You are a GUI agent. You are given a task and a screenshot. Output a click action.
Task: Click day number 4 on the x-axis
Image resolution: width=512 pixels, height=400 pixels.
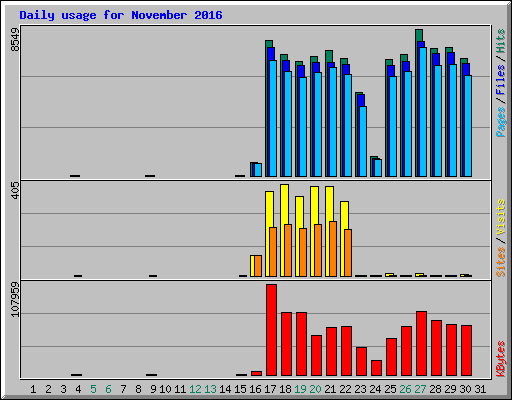point(78,389)
